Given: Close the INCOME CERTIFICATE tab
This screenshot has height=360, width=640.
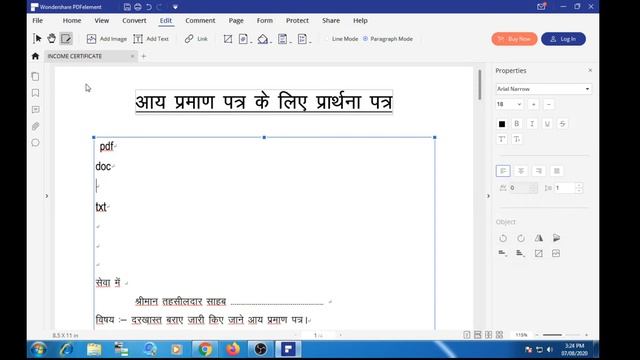Looking at the screenshot, I should 132,56.
